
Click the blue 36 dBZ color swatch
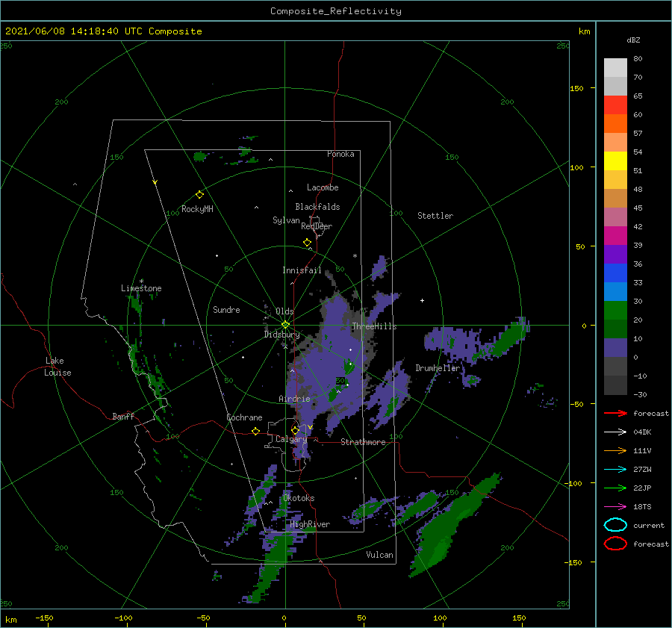point(615,273)
